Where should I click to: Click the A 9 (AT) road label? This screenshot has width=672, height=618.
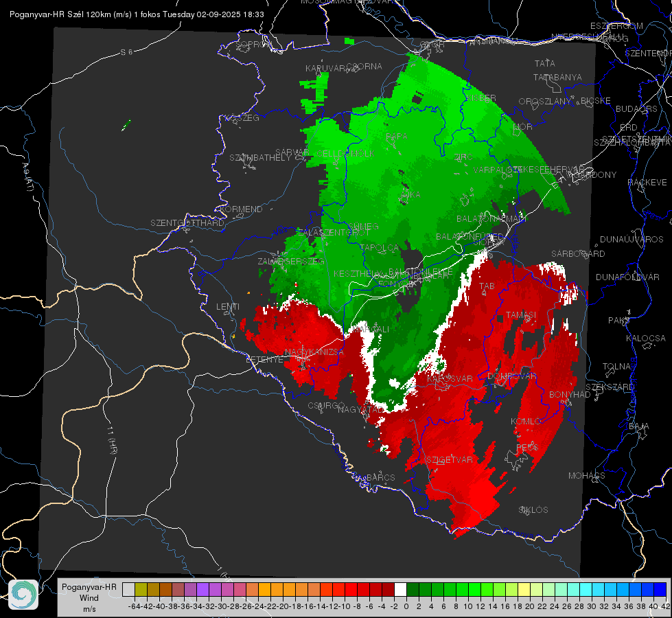[x=27, y=177]
